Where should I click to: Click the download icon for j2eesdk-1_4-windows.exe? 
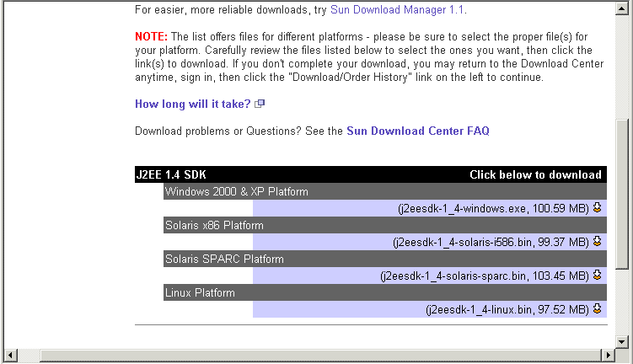coord(597,208)
